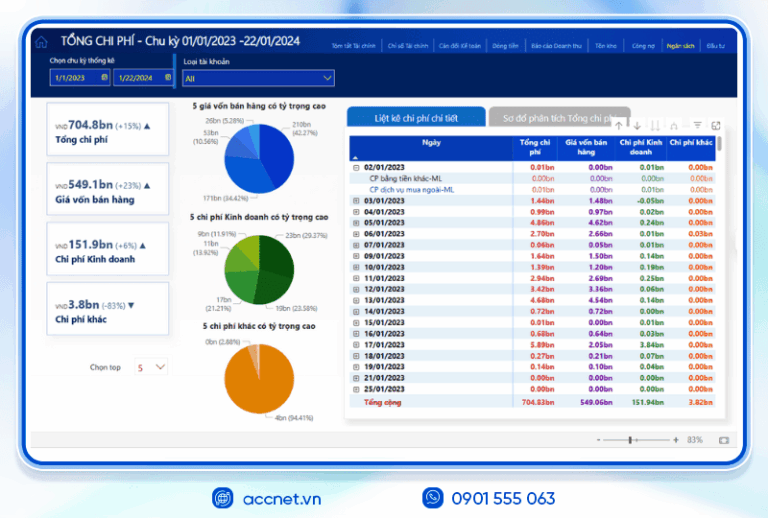Click the filter icon above the table

[698, 125]
